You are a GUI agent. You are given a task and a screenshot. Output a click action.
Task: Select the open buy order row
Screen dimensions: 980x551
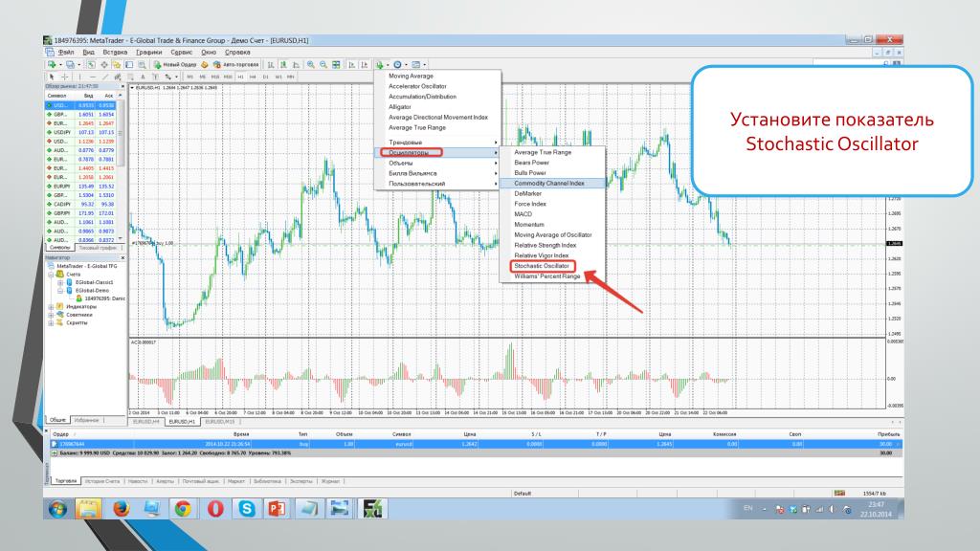pos(476,444)
